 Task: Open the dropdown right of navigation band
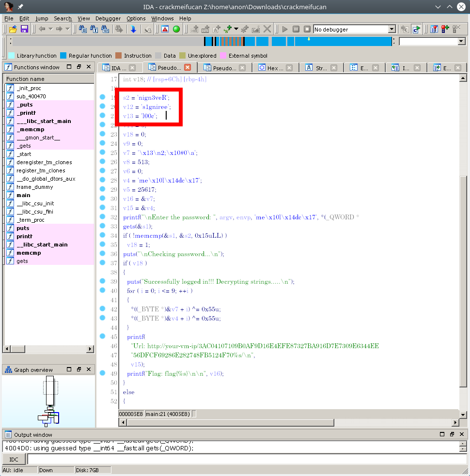(461, 42)
